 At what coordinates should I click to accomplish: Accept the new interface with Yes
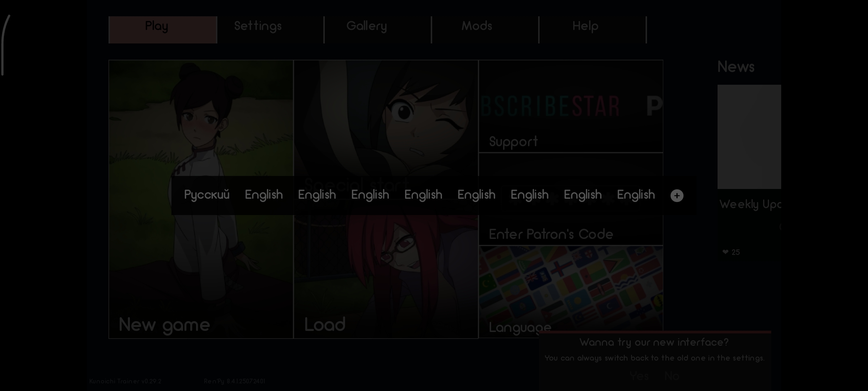[639, 376]
